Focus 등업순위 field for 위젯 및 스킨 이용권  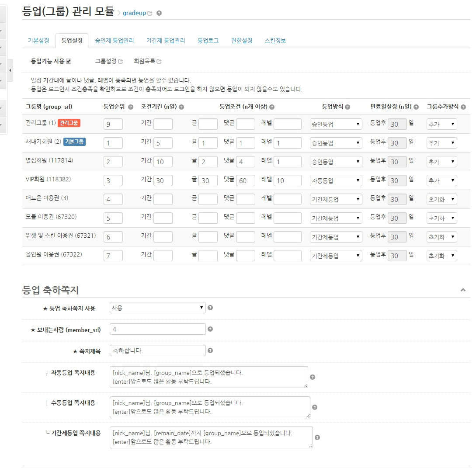pyautogui.click(x=113, y=237)
